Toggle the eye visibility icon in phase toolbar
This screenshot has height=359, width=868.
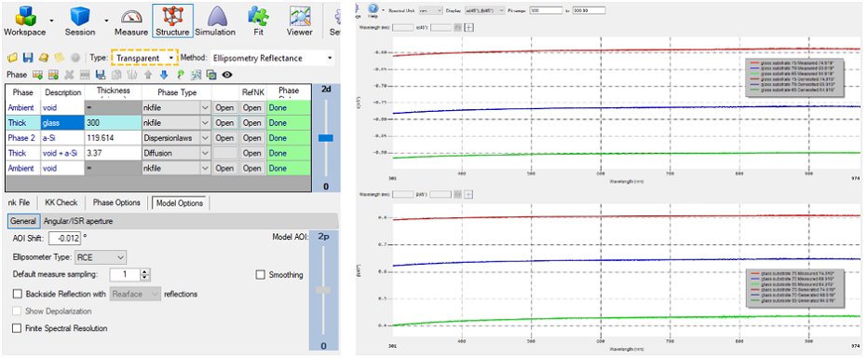point(227,75)
